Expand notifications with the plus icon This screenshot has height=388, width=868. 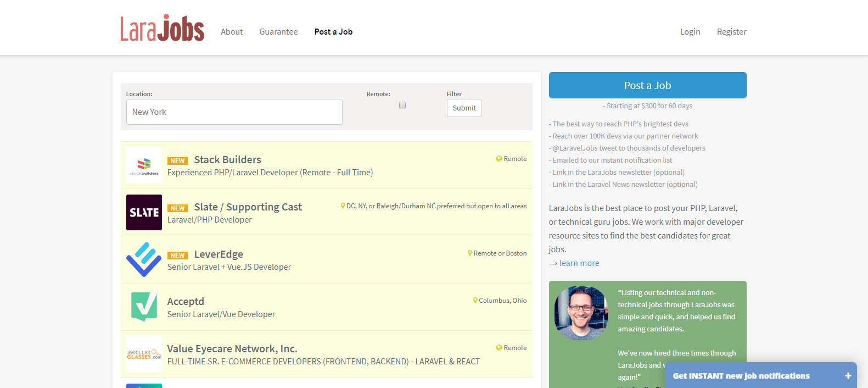848,376
